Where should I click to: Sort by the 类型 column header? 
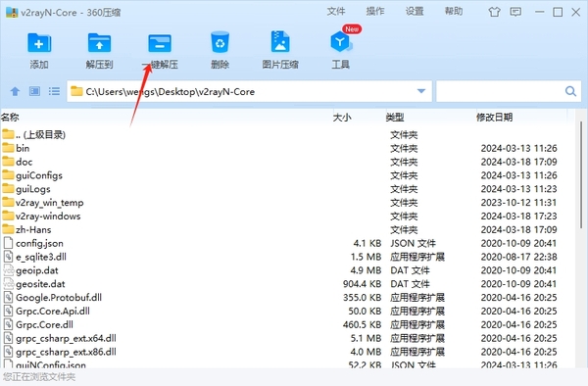point(395,118)
